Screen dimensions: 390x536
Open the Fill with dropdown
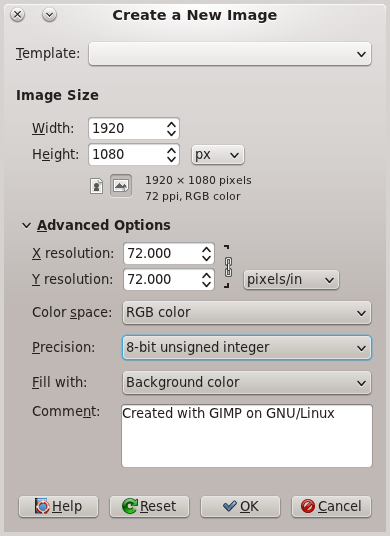[x=247, y=383]
